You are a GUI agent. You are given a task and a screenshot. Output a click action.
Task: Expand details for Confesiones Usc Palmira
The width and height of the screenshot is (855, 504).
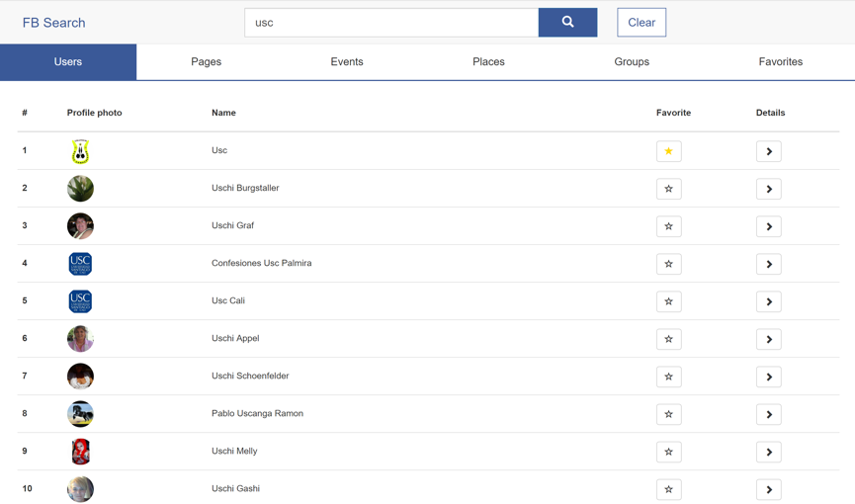[x=768, y=264]
